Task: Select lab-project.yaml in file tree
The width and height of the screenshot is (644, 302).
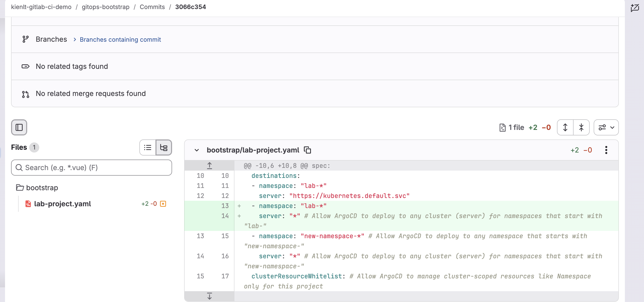Action: click(x=62, y=204)
